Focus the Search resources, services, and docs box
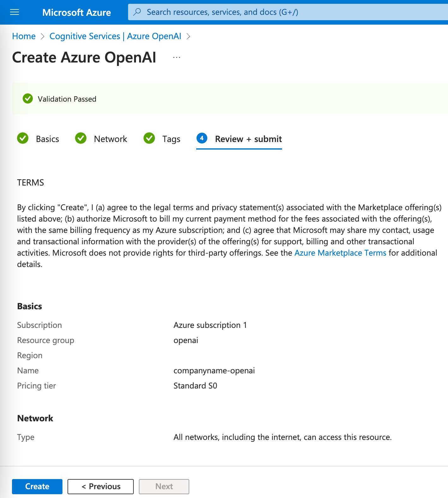 tap(288, 12)
